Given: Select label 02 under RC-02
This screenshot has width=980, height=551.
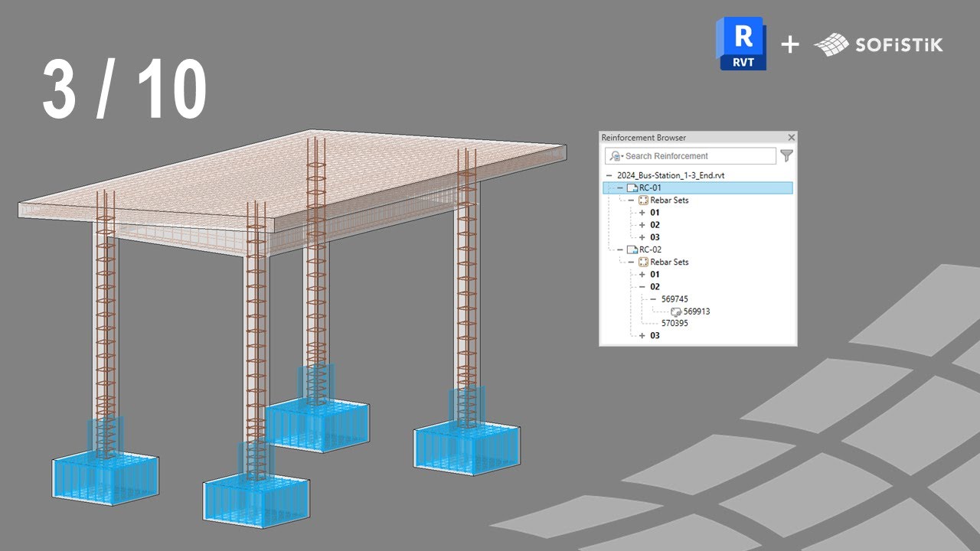Looking at the screenshot, I should click(x=655, y=286).
